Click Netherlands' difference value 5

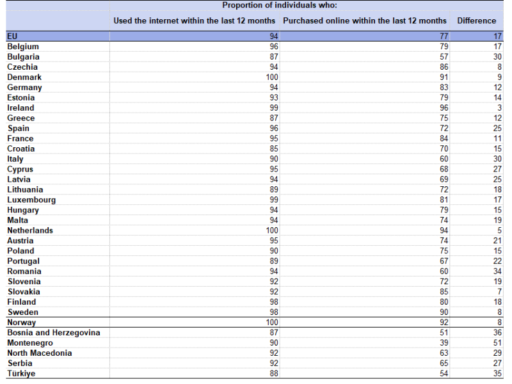[499, 230]
